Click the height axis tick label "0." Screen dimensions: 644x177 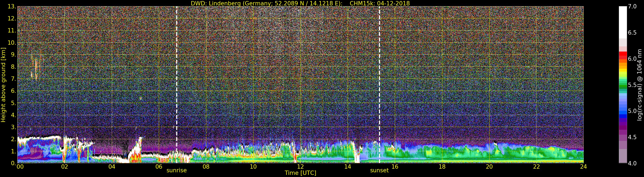(x=14, y=163)
